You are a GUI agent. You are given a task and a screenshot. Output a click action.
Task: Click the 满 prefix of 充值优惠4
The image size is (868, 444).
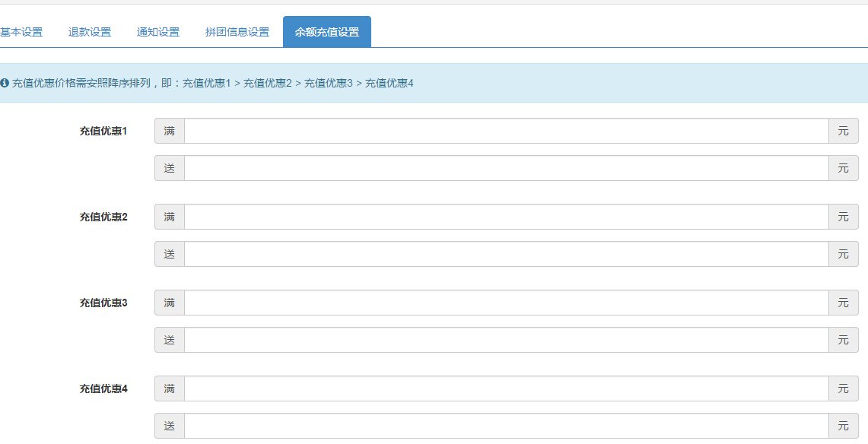pos(170,388)
